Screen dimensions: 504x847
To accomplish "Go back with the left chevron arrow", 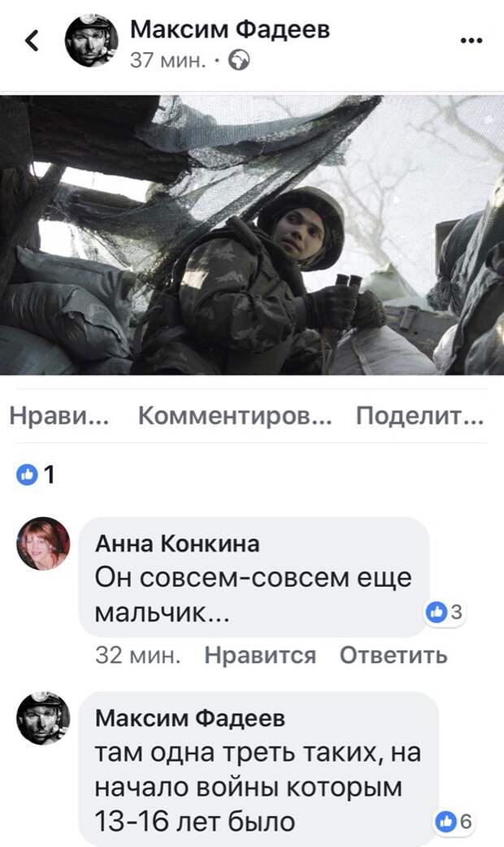I will point(32,40).
